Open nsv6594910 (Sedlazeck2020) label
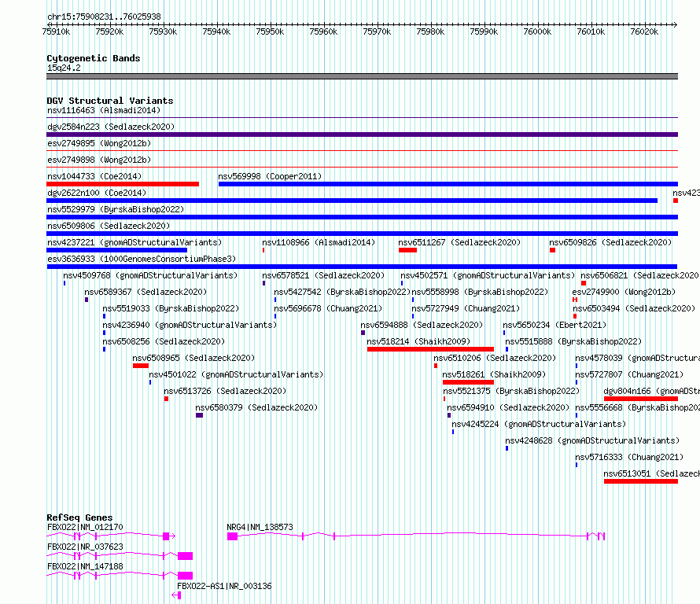Viewport: 700px width, 604px height. pyautogui.click(x=508, y=407)
